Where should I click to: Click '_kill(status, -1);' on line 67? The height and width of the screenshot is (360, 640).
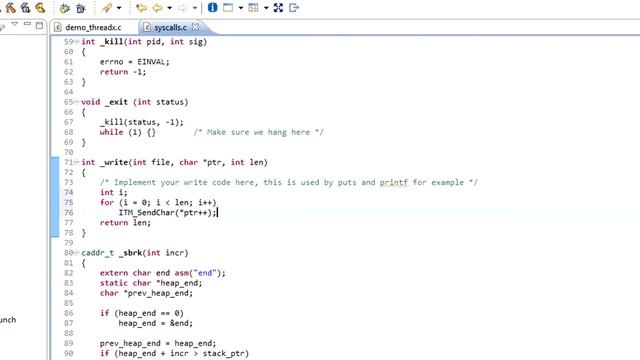click(x=142, y=122)
